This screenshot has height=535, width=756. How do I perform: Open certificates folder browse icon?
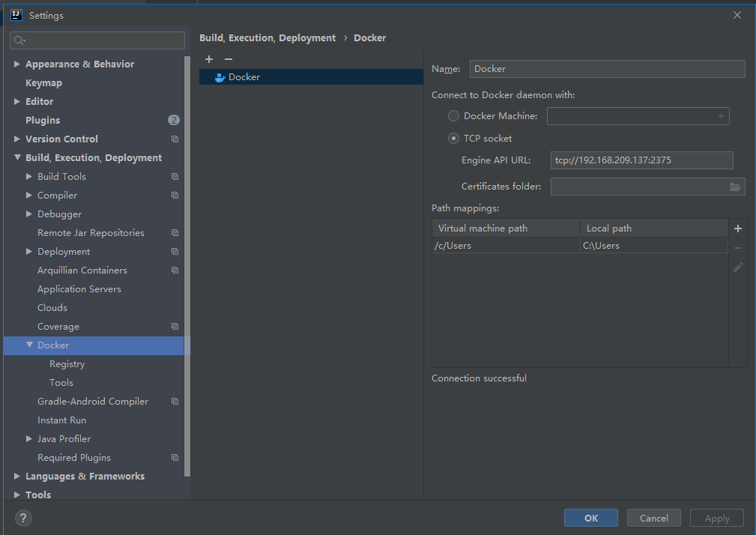coord(735,187)
